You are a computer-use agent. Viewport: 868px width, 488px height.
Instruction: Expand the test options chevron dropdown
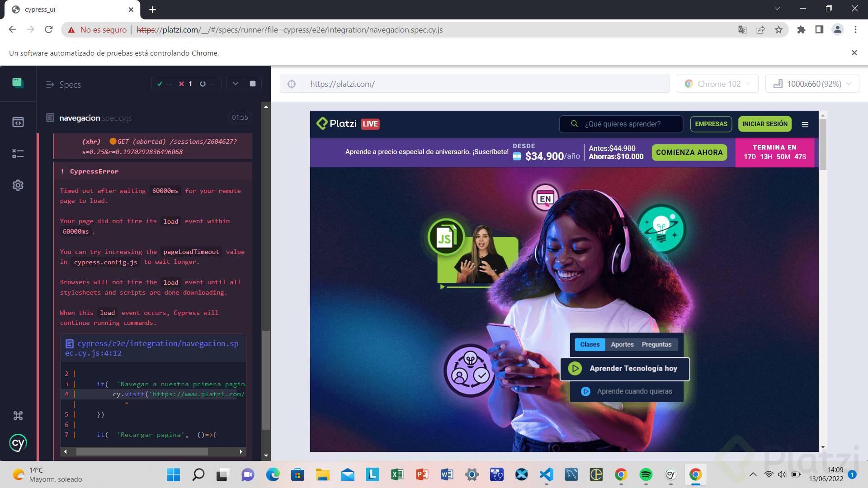click(235, 84)
